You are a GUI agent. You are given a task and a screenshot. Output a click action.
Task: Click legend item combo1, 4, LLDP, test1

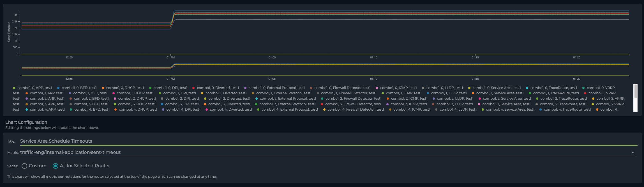click(x=456, y=110)
